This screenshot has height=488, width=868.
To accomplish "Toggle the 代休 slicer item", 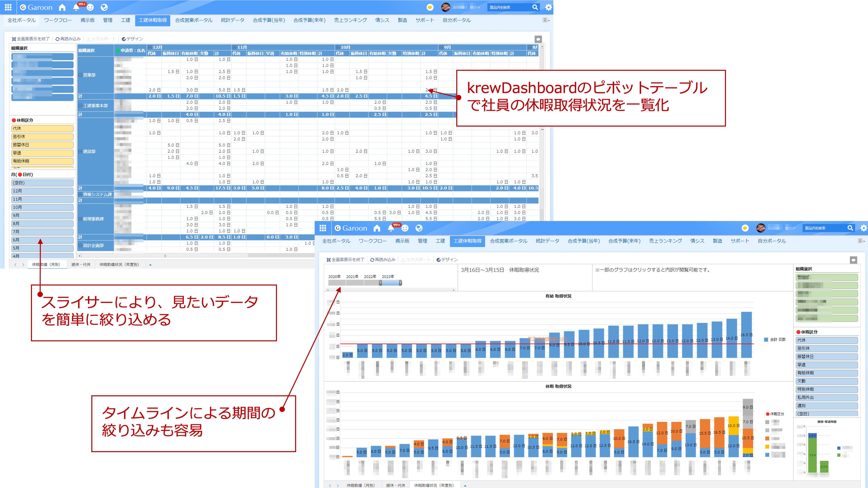I will pyautogui.click(x=42, y=128).
